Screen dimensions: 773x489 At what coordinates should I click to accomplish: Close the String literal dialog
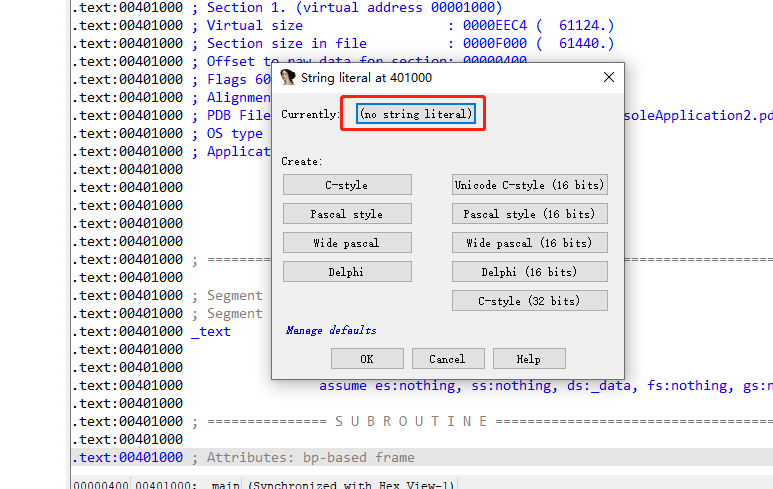609,77
